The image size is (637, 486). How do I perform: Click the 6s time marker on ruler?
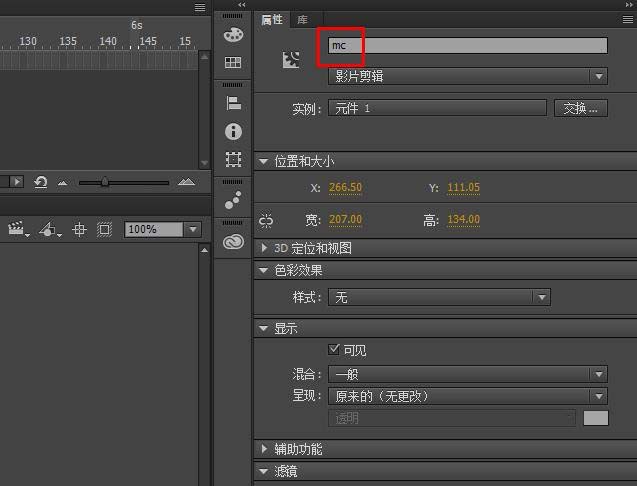137,25
